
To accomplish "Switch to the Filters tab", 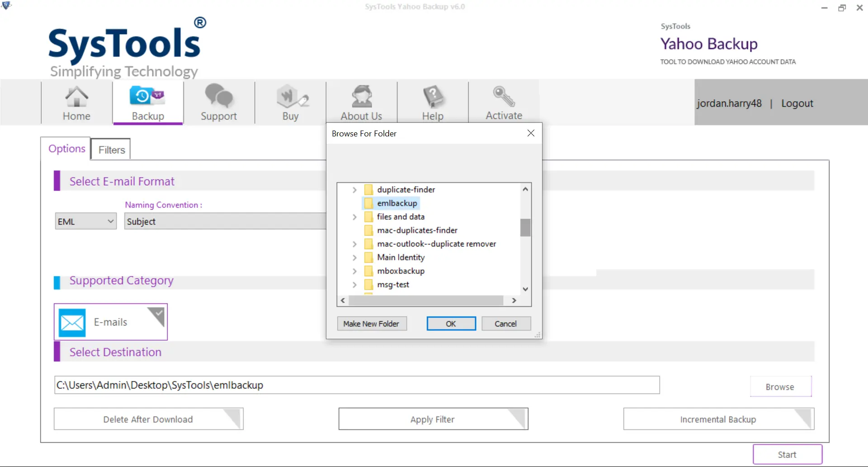I will (111, 149).
